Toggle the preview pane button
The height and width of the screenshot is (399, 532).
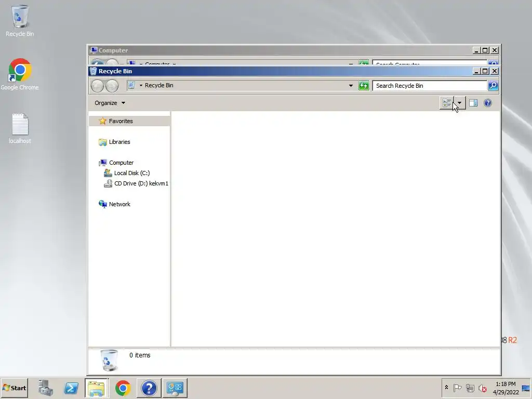coord(473,103)
